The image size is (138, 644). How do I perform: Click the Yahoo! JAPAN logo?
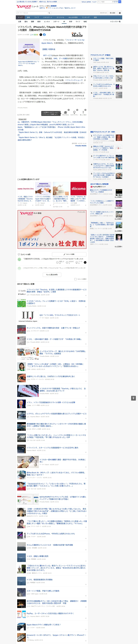click(24, 7)
